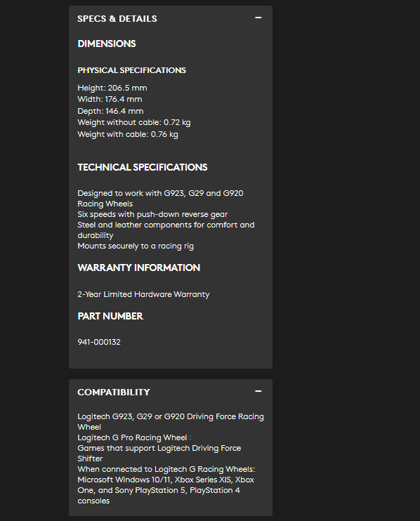Click the COMPATIBILITY panel title
This screenshot has height=521, width=420.
[x=114, y=392]
